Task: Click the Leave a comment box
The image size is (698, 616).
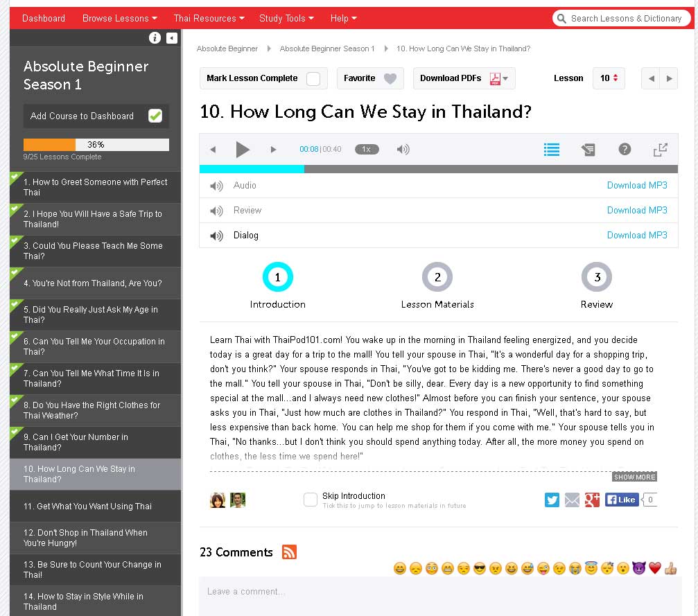Action: (440, 597)
